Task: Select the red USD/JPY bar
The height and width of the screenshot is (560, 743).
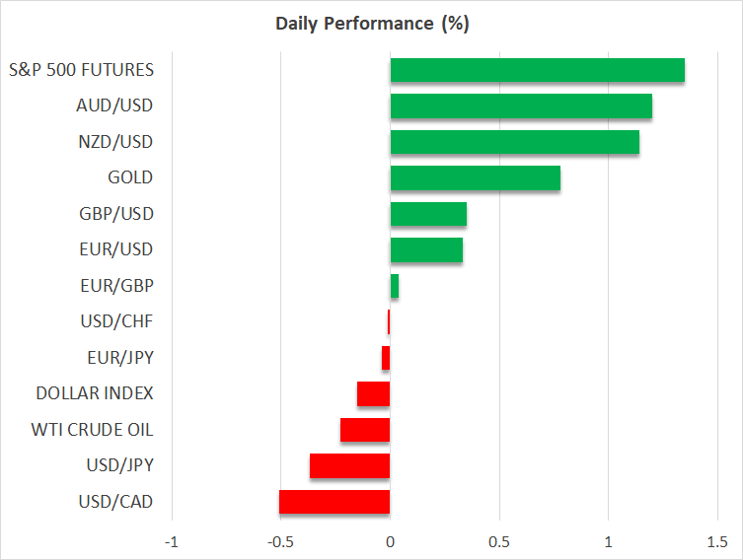Action: pyautogui.click(x=349, y=466)
